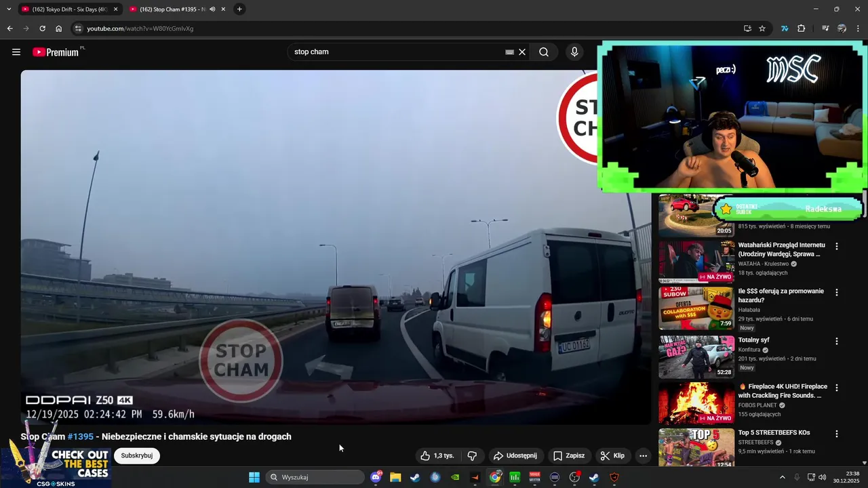This screenshot has width=868, height=488.
Task: Open a new browser tab
Action: pos(239,9)
